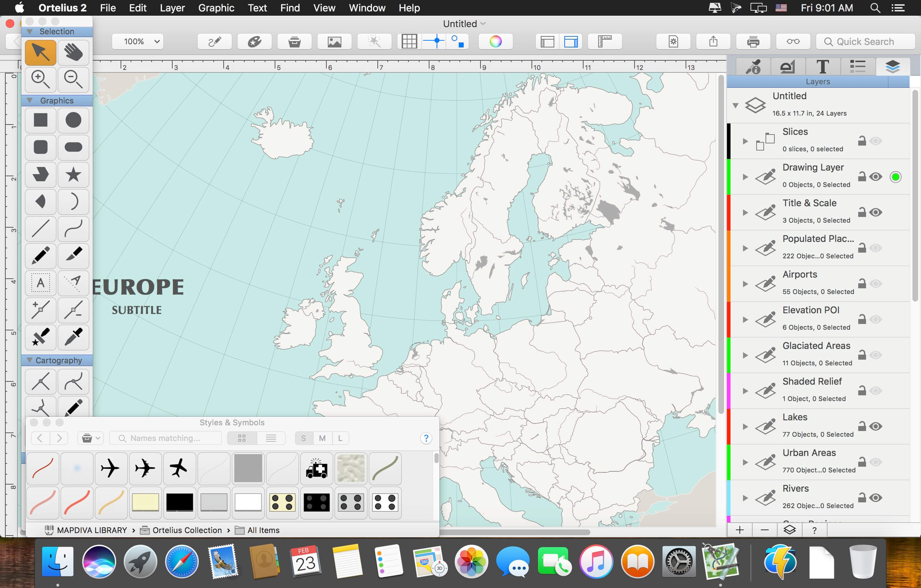
Task: Select the Zoom In magnifier tool
Action: (40, 79)
